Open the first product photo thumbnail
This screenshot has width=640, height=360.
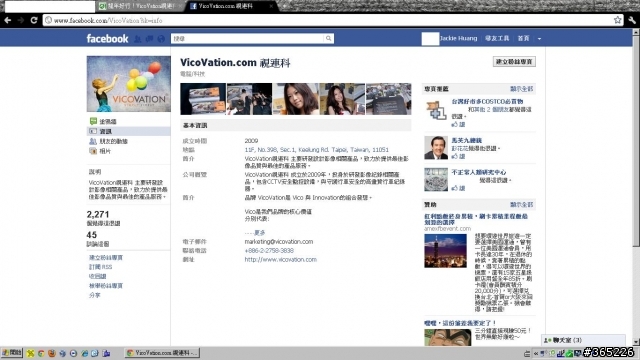pos(203,99)
